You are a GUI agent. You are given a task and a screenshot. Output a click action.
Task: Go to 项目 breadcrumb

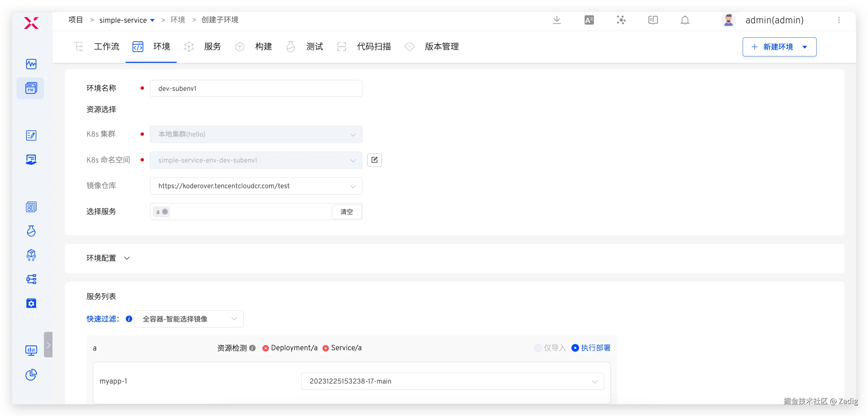(x=75, y=20)
